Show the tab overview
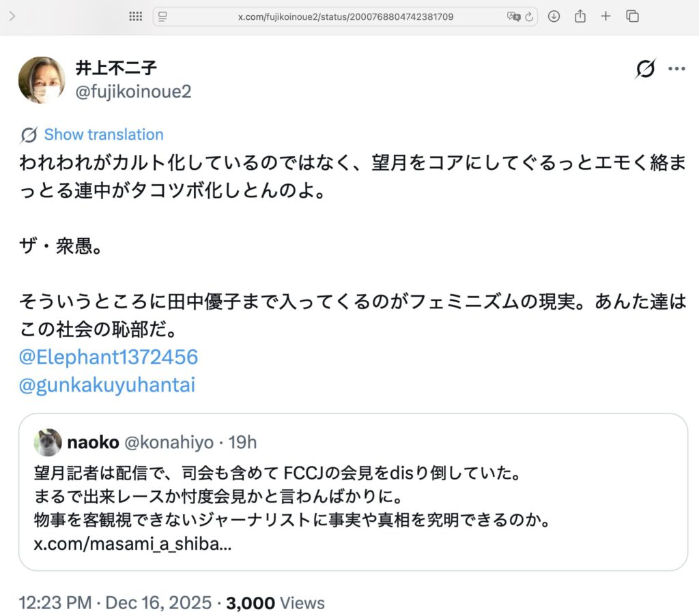 click(632, 16)
